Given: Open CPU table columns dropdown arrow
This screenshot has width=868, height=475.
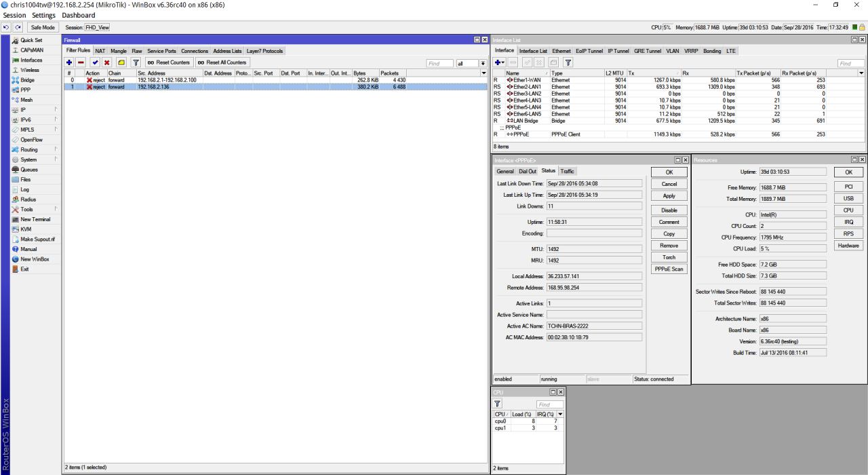Looking at the screenshot, I should point(560,414).
